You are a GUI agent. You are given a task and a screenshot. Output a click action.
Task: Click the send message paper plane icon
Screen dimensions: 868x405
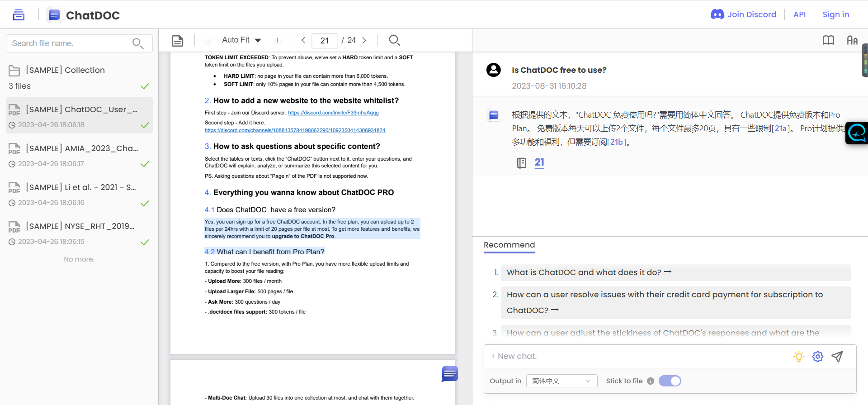tap(837, 357)
